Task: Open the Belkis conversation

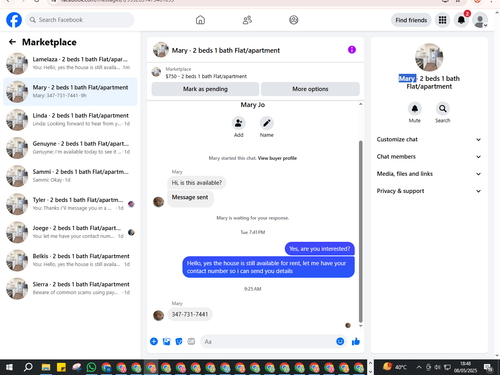Action: click(x=70, y=260)
